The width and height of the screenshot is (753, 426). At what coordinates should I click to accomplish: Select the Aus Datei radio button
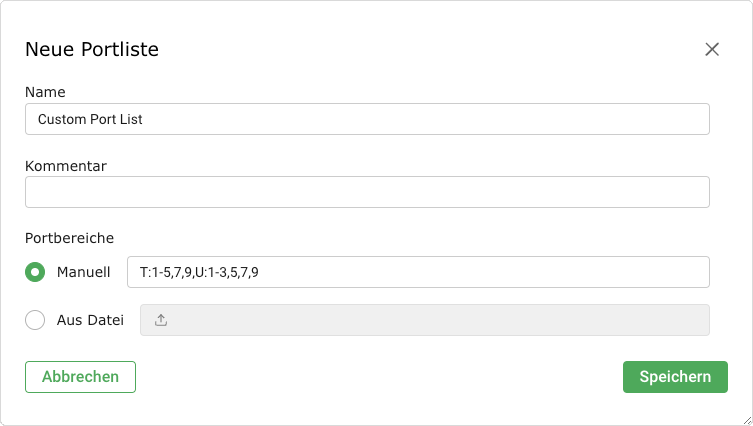pyautogui.click(x=35, y=320)
